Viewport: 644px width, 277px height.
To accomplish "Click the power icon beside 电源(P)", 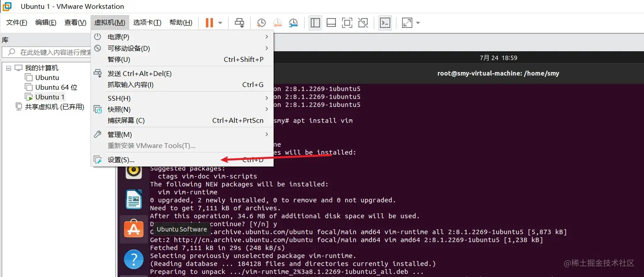I will tap(98, 37).
